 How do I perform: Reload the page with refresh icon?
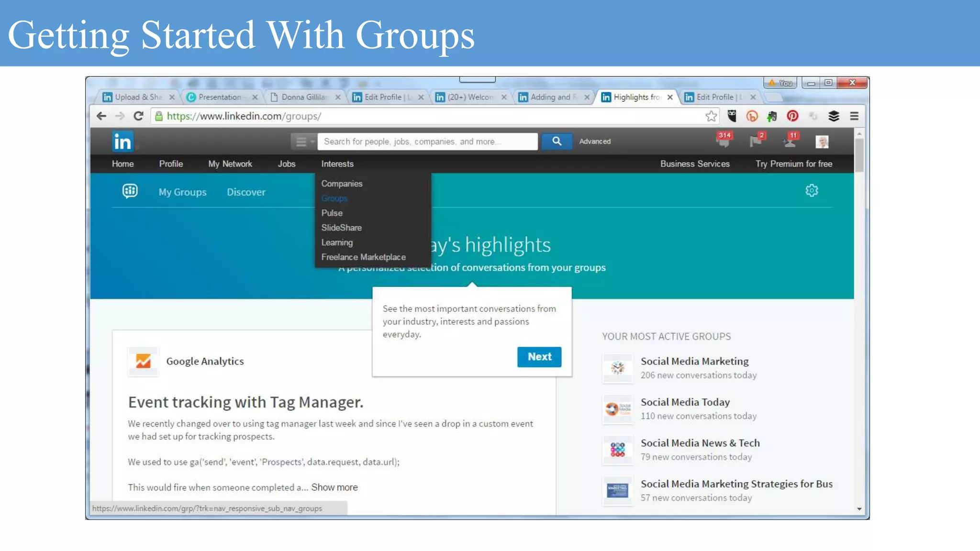pos(139,116)
